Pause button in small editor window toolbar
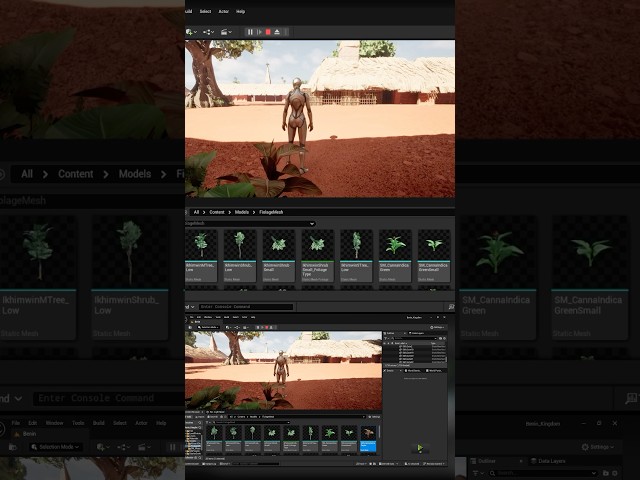640x480 pixels. click(x=258, y=327)
